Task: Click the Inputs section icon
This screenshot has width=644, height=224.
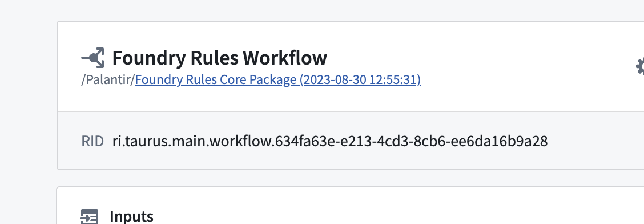Action: [90, 217]
